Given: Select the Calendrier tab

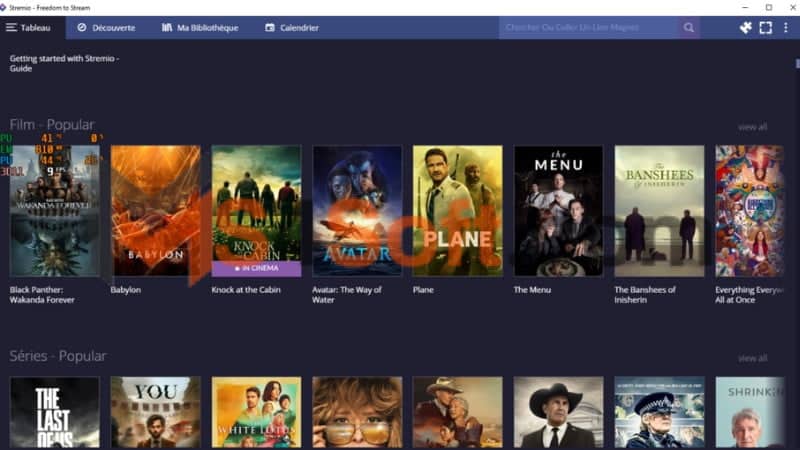Looking at the screenshot, I should [292, 28].
